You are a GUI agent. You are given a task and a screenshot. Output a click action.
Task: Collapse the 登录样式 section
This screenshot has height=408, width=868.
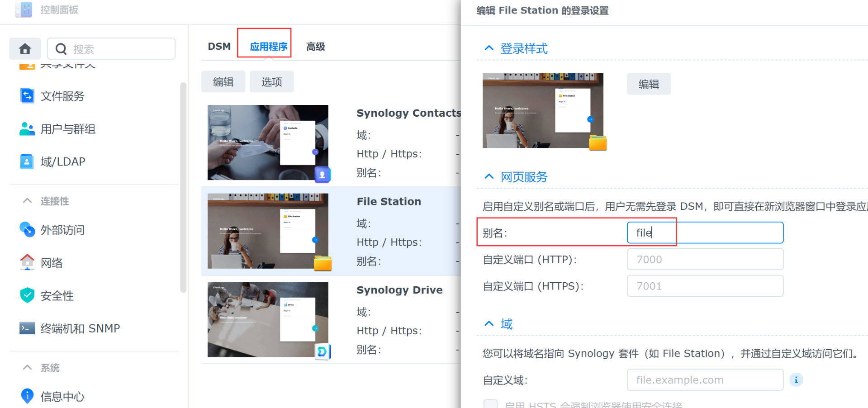click(489, 48)
